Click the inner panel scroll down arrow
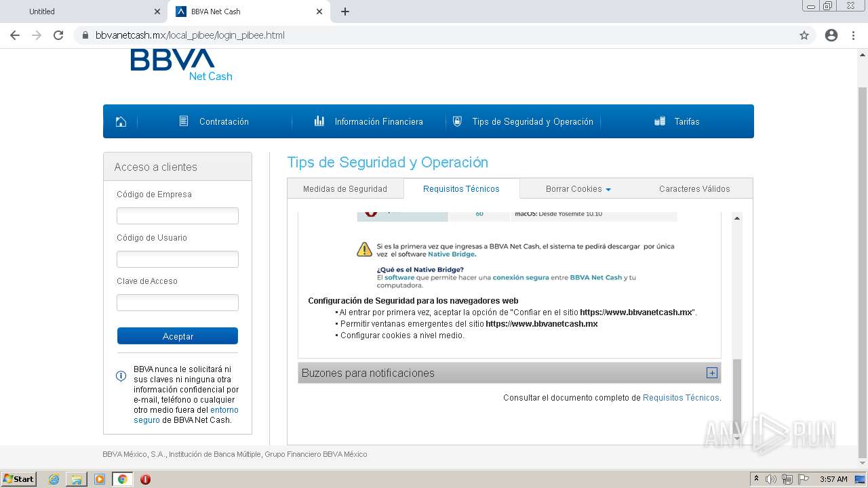 pyautogui.click(x=737, y=439)
